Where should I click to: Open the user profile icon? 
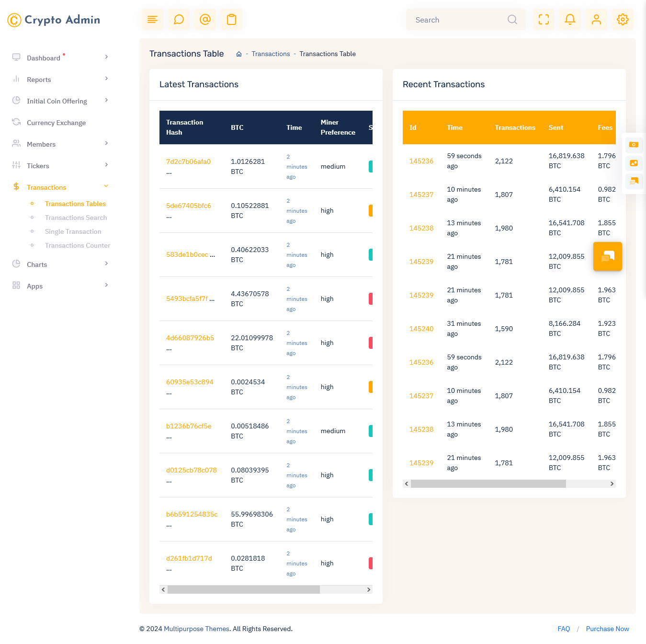tap(596, 20)
